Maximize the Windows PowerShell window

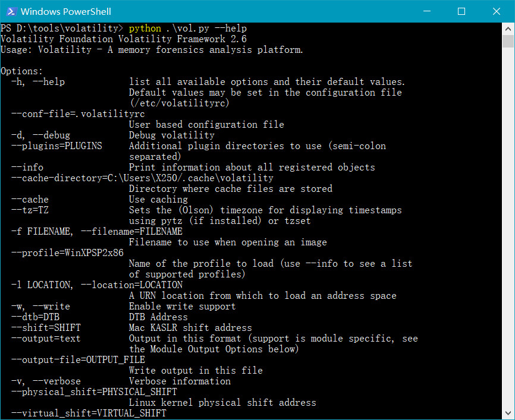coord(461,11)
